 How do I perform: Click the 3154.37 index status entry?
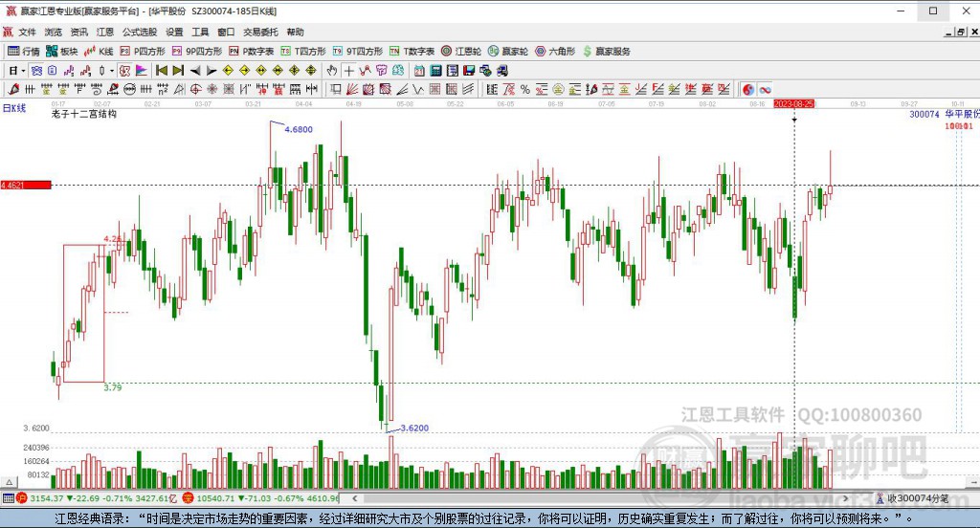[98, 498]
